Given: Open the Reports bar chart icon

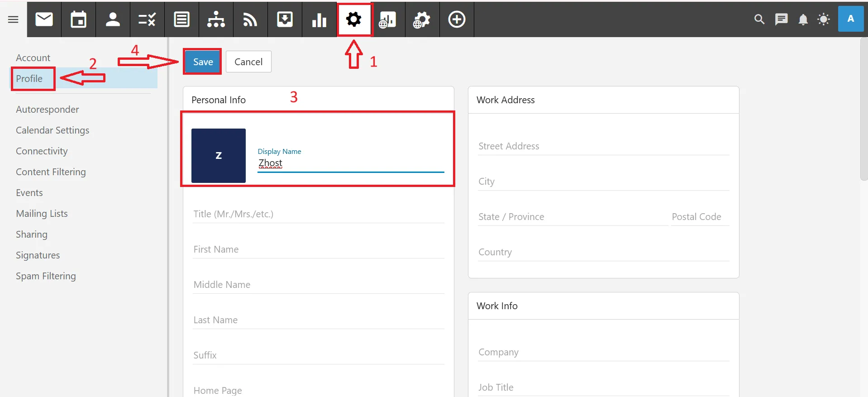Looking at the screenshot, I should click(x=319, y=19).
